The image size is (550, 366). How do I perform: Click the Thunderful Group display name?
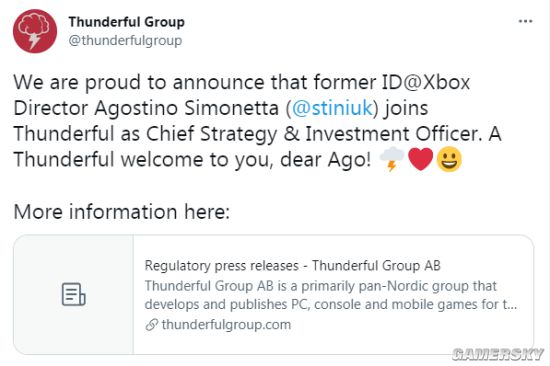127,22
